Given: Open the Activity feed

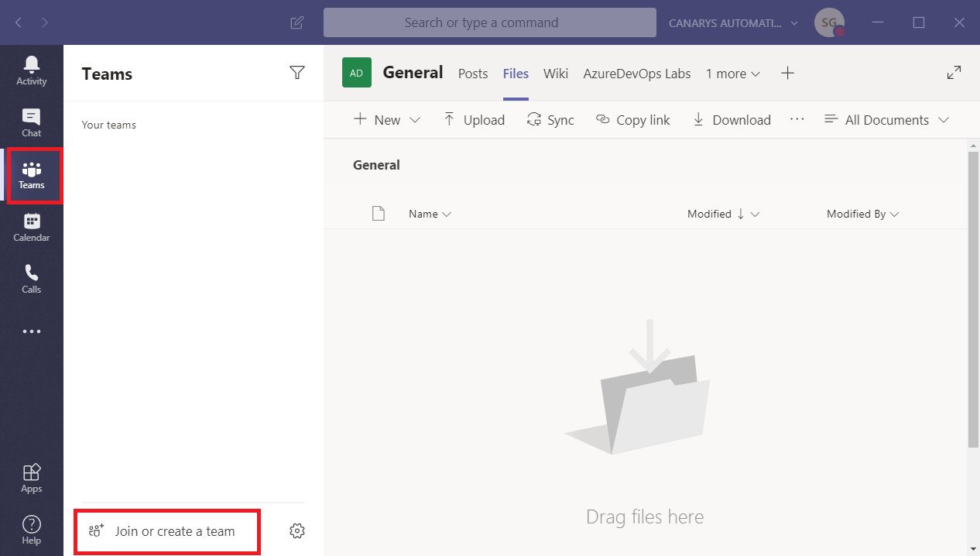Looking at the screenshot, I should click(x=32, y=70).
